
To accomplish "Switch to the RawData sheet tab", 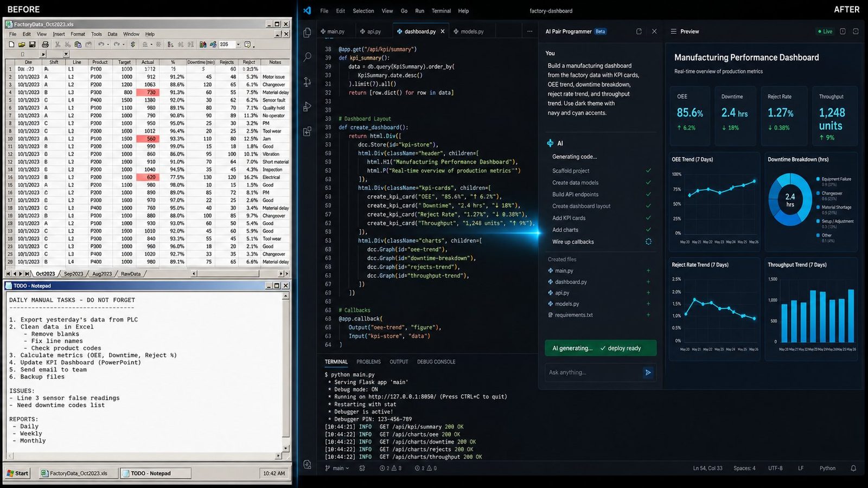I will [131, 274].
